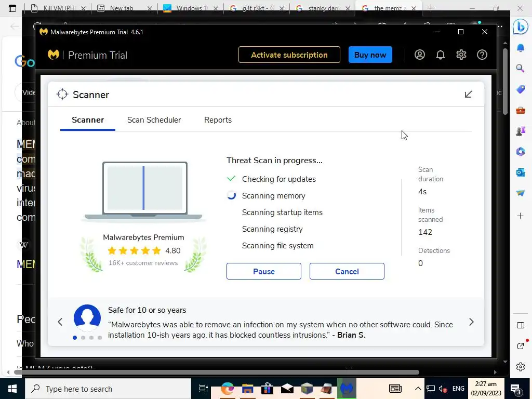Open Edge sidebar search magnifier

520,68
